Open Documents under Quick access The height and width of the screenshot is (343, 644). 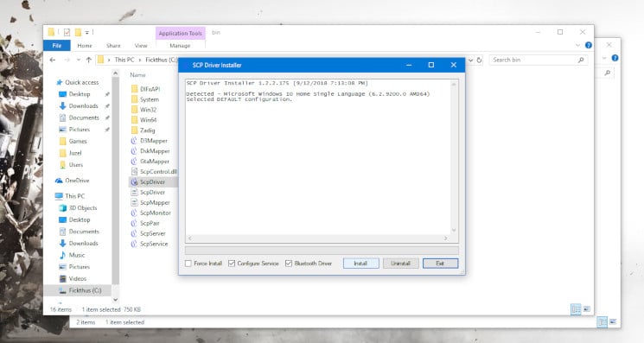point(84,118)
